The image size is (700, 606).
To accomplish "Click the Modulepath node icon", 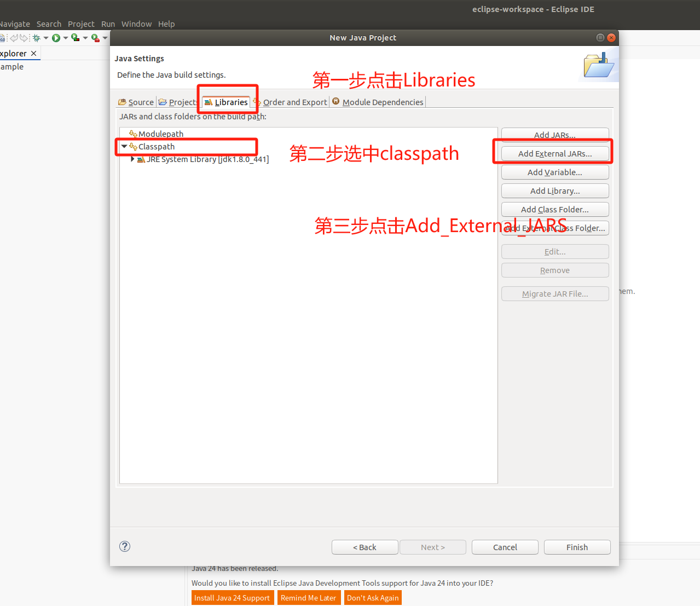I will point(133,134).
